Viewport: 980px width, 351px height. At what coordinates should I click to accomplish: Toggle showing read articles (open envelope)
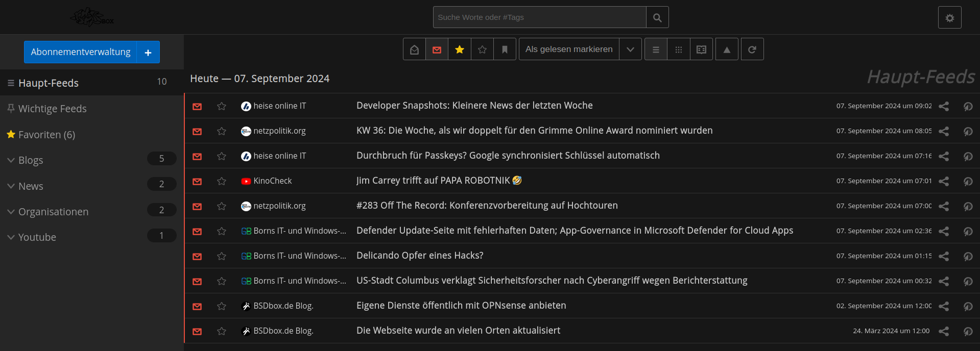click(414, 49)
